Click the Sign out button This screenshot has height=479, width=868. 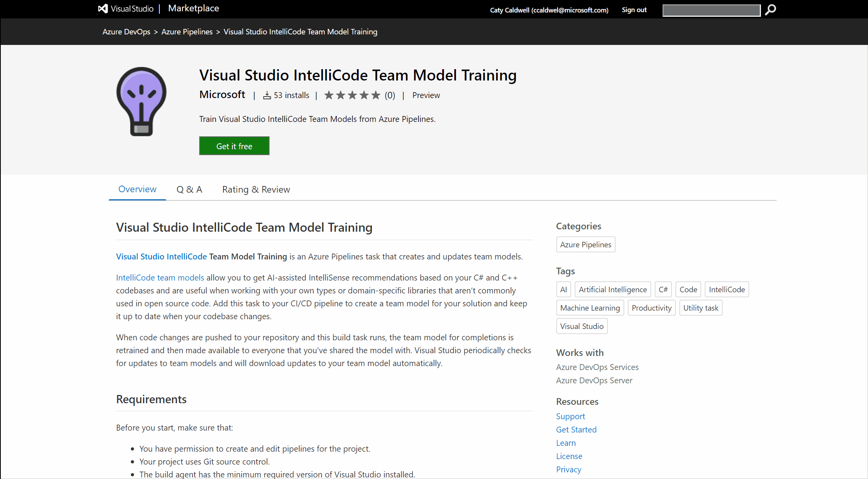tap(634, 9)
